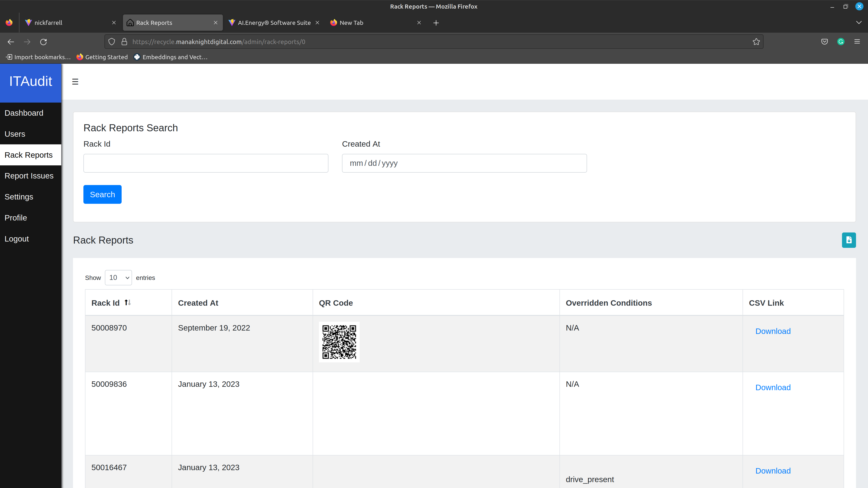Image resolution: width=868 pixels, height=488 pixels.
Task: Focus the Rack Id search field
Action: (206, 163)
